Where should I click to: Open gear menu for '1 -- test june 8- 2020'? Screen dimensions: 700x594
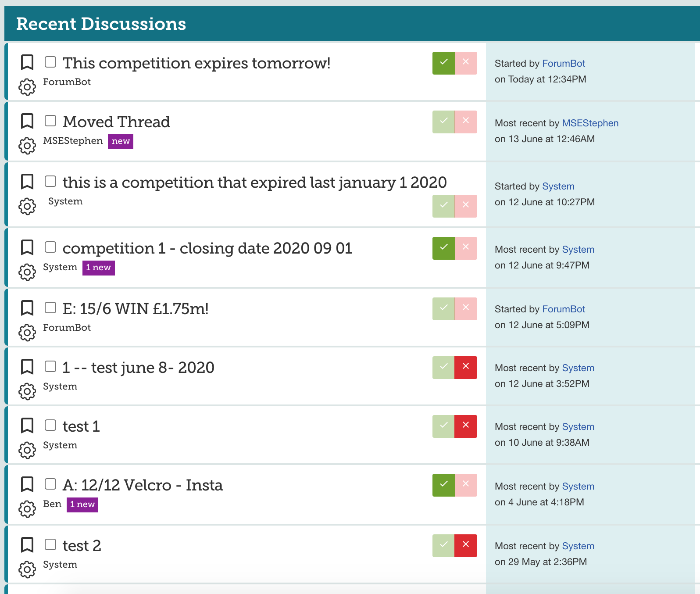click(27, 391)
